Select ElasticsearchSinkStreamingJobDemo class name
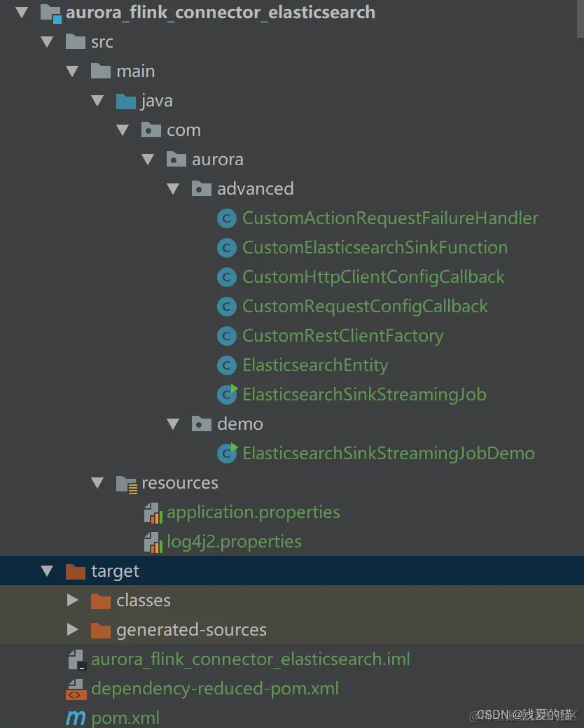Screen dimensions: 584x728 (389, 454)
